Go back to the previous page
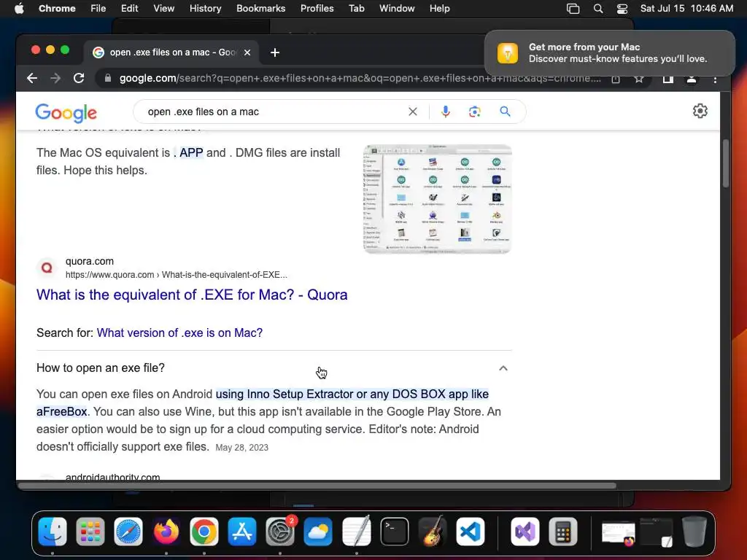Screen dimensions: 747x560 [x=32, y=78]
